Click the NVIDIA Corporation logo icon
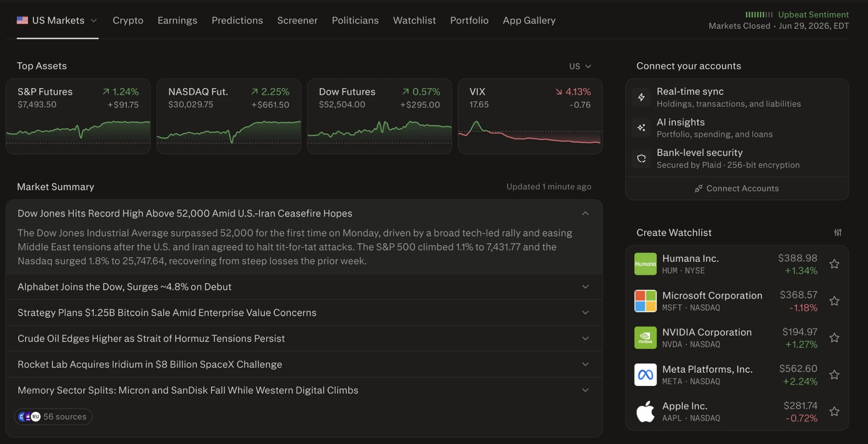Image resolution: width=868 pixels, height=444 pixels. pyautogui.click(x=645, y=338)
